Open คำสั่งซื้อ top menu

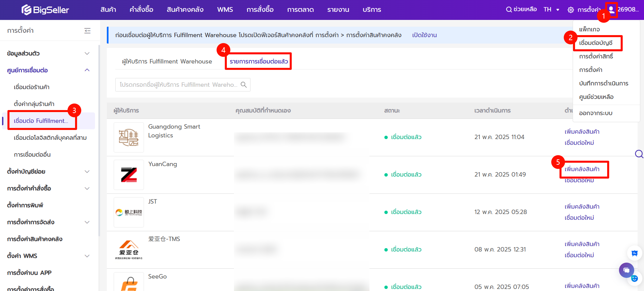click(141, 10)
